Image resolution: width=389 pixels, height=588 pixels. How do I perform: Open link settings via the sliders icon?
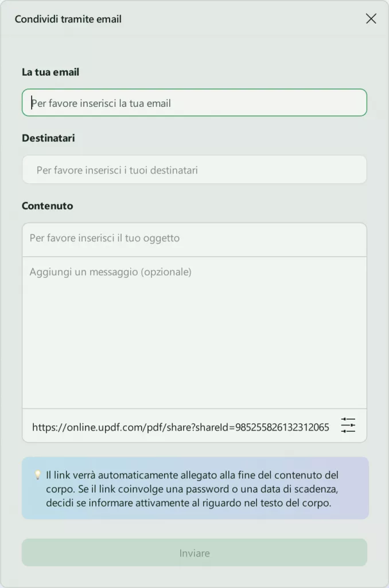click(348, 425)
